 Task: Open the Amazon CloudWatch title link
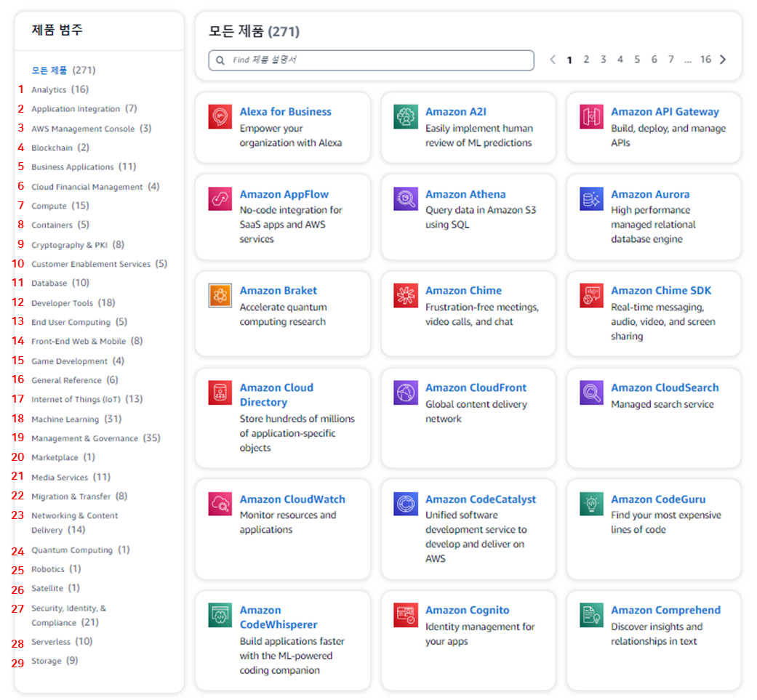[x=292, y=499]
